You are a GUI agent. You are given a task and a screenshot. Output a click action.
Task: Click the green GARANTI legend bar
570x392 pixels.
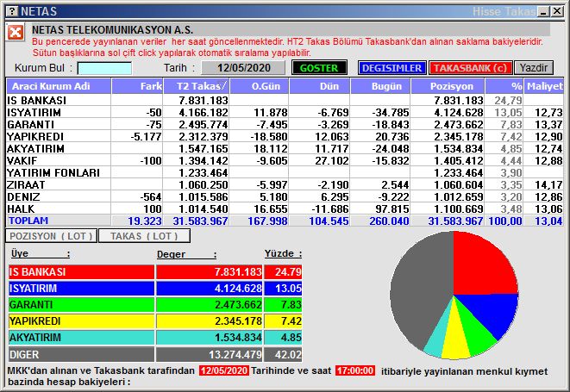[x=81, y=305]
